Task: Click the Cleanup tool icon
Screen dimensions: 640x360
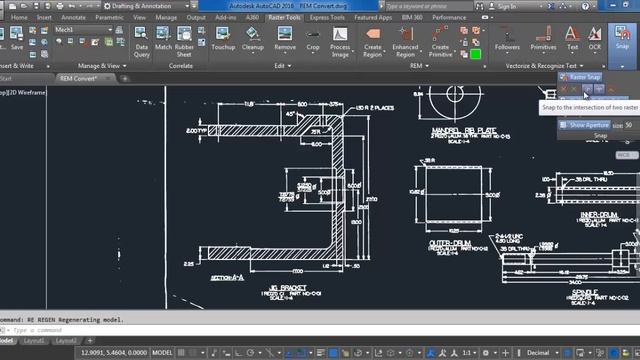Action: (252, 33)
